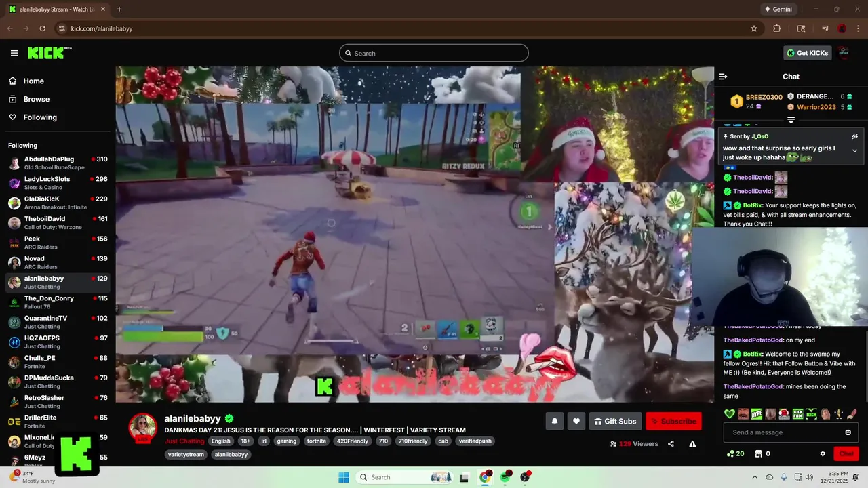
Task: Open the Kick shop icon
Action: coord(759,453)
